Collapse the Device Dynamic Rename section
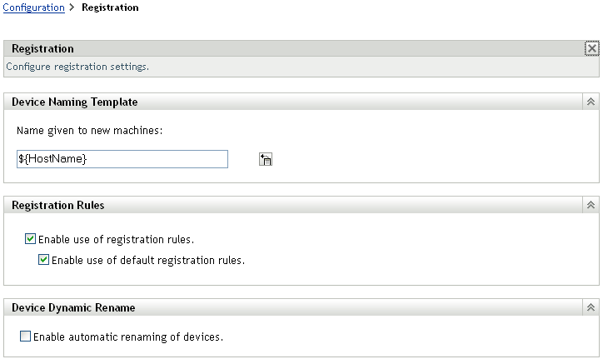 coord(591,308)
